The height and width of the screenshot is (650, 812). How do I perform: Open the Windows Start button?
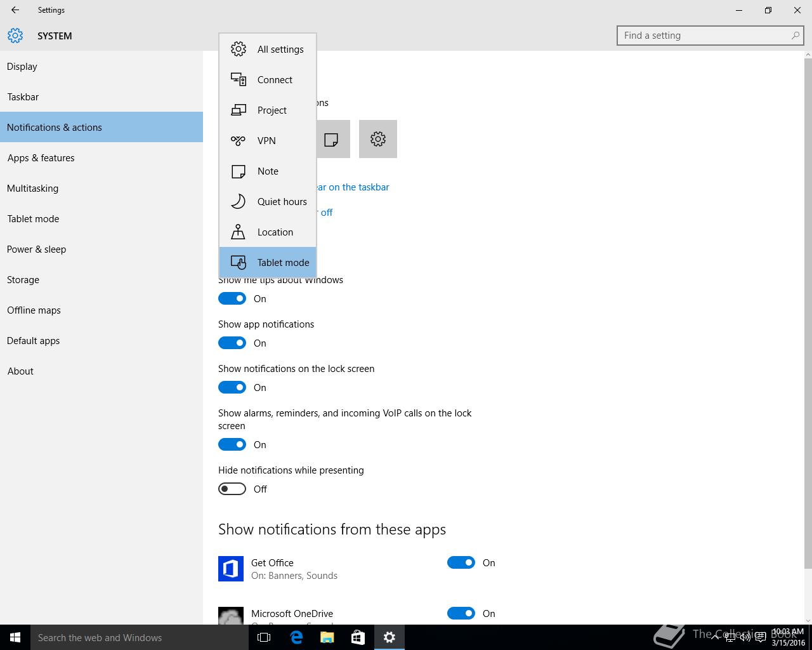click(x=15, y=637)
